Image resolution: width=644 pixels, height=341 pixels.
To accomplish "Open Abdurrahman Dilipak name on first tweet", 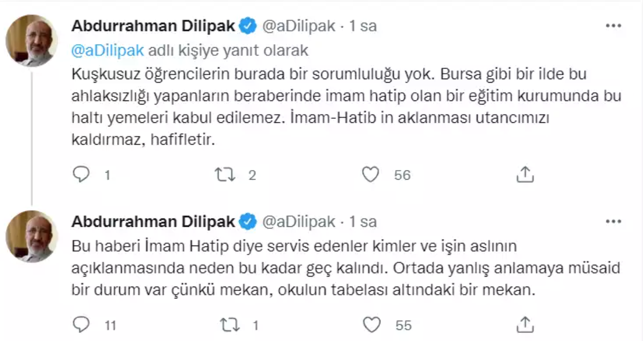I will pos(153,26).
